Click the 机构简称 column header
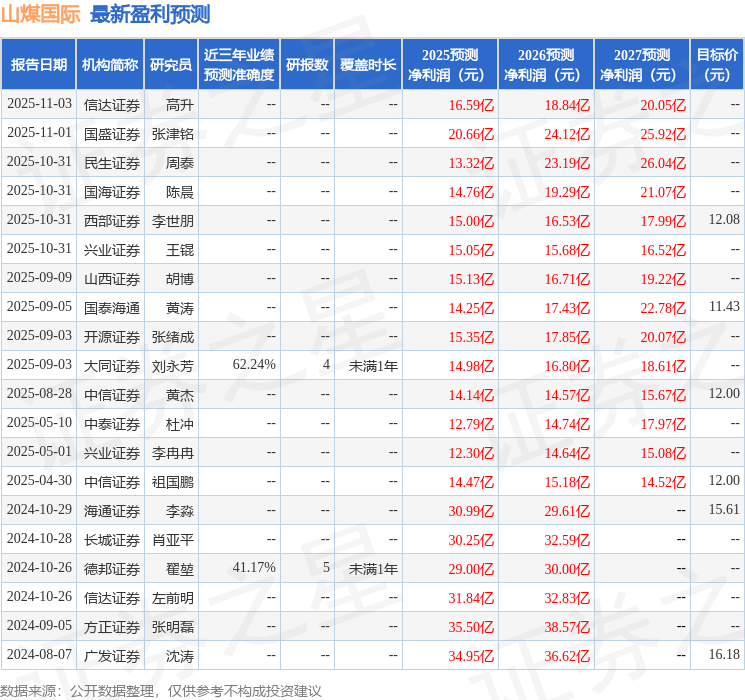This screenshot has height=700, width=745. 110,65
